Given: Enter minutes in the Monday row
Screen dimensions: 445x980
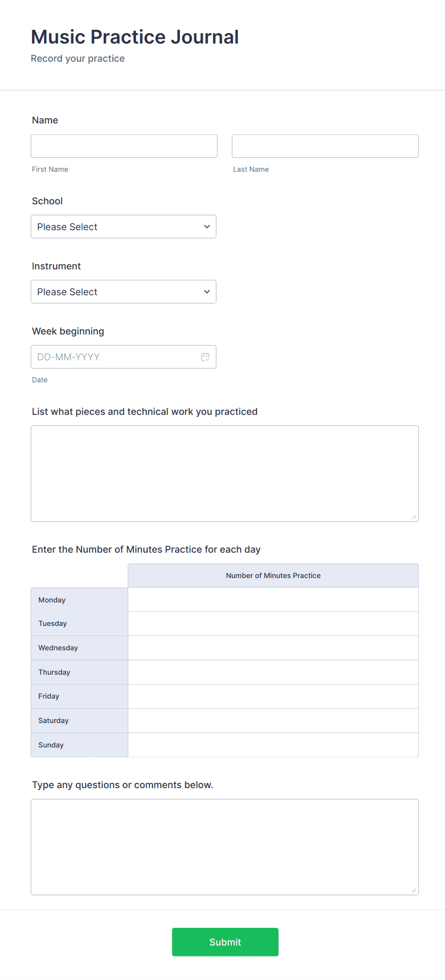Looking at the screenshot, I should coord(273,599).
